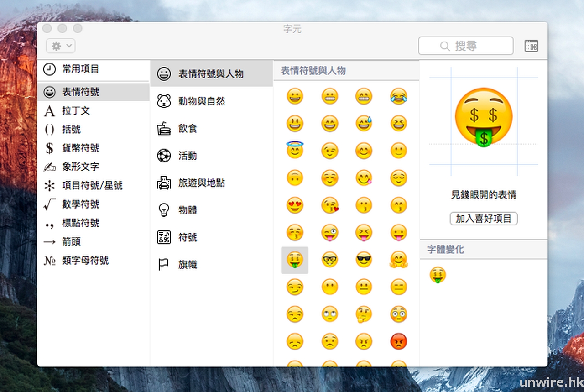Pick the face with tears of joy emoji
584x392 pixels.
(399, 96)
